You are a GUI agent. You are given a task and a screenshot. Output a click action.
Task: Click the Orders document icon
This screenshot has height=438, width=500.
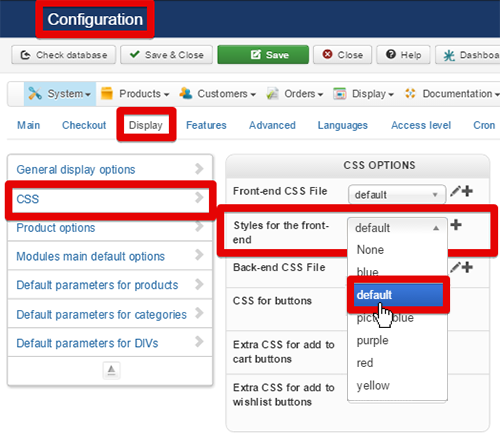[272, 94]
